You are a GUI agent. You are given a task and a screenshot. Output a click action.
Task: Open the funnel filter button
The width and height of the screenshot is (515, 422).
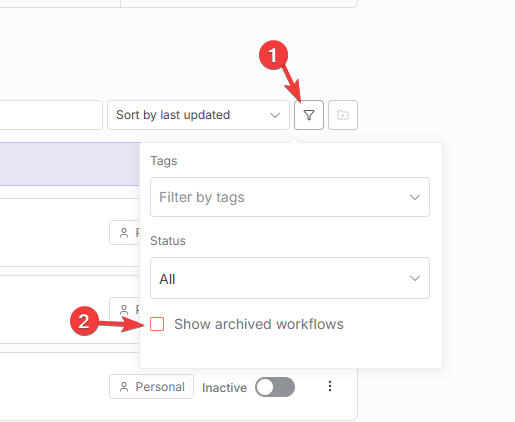click(309, 115)
